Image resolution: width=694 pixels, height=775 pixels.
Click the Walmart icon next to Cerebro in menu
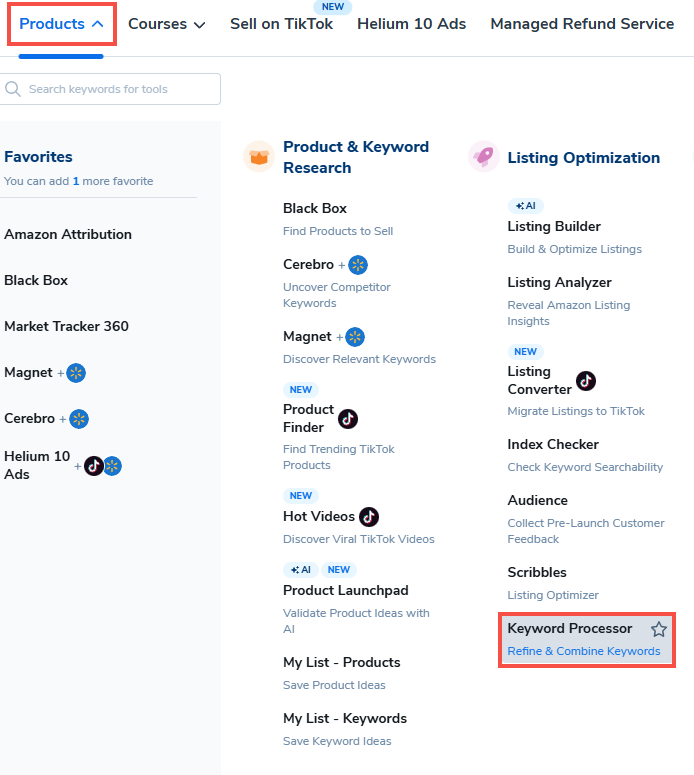358,265
